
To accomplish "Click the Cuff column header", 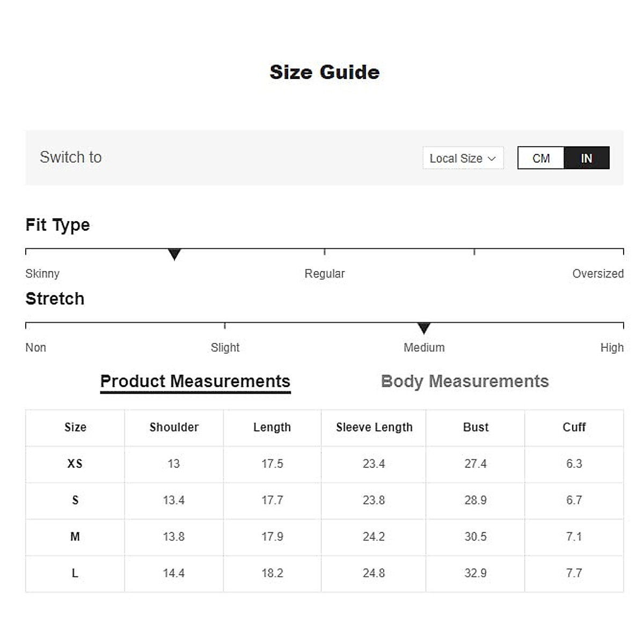I will (x=574, y=427).
